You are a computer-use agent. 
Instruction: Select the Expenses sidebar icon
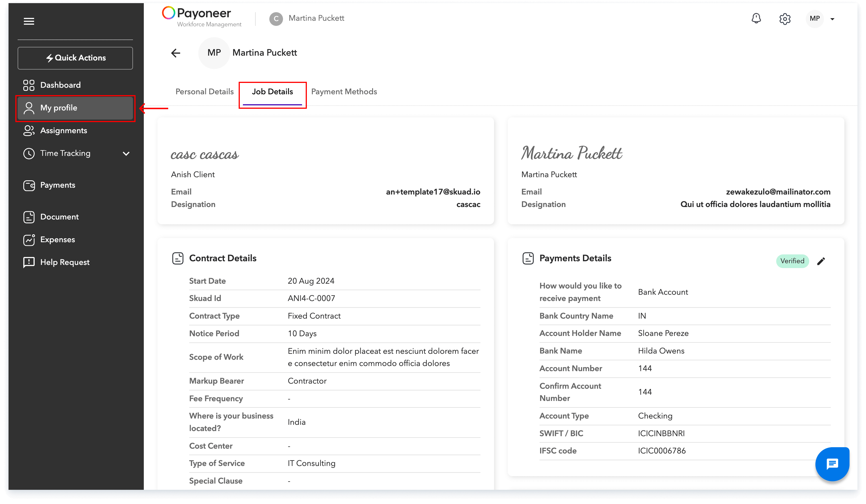point(29,239)
